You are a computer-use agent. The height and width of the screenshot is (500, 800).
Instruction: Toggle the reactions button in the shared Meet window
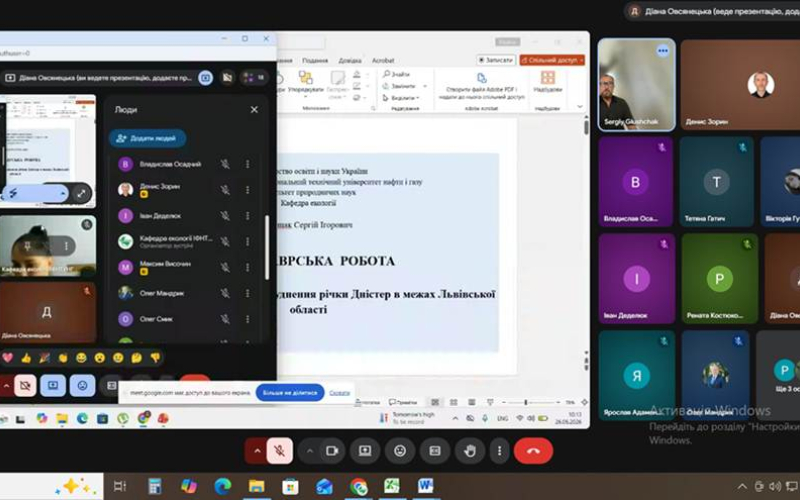(x=82, y=386)
